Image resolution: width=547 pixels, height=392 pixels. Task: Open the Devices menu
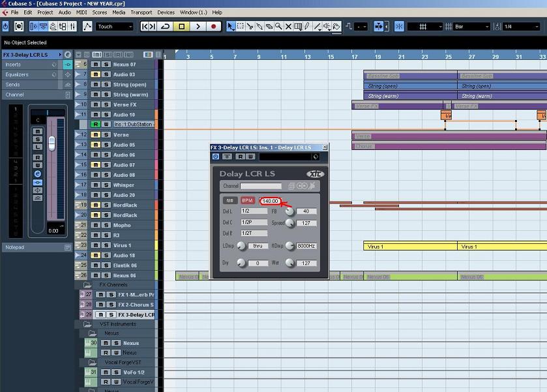click(166, 12)
